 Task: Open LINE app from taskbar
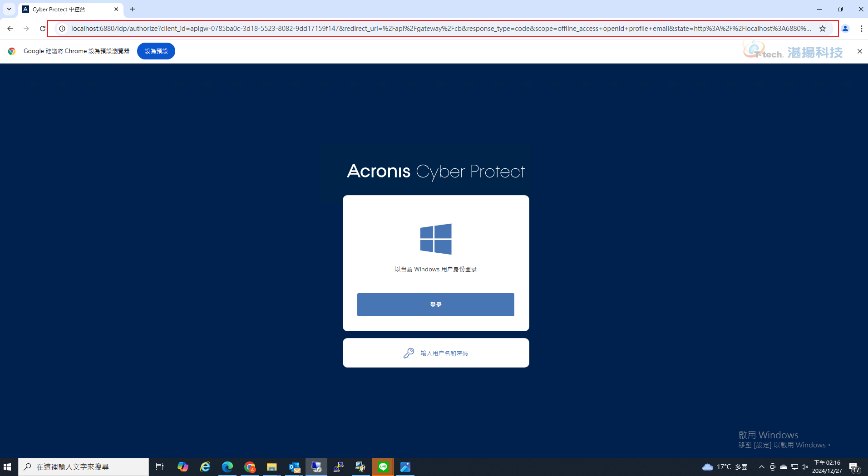point(383,467)
